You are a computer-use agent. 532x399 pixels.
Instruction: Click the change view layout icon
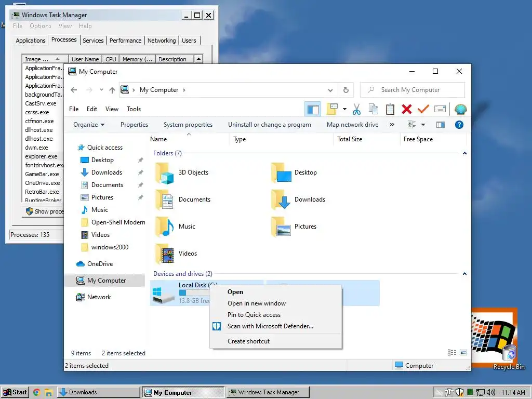click(411, 125)
